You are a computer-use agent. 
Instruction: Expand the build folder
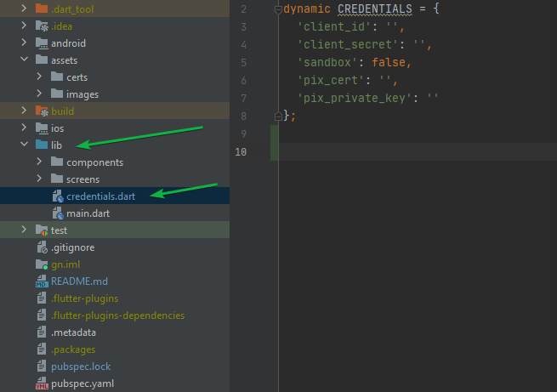tap(24, 111)
